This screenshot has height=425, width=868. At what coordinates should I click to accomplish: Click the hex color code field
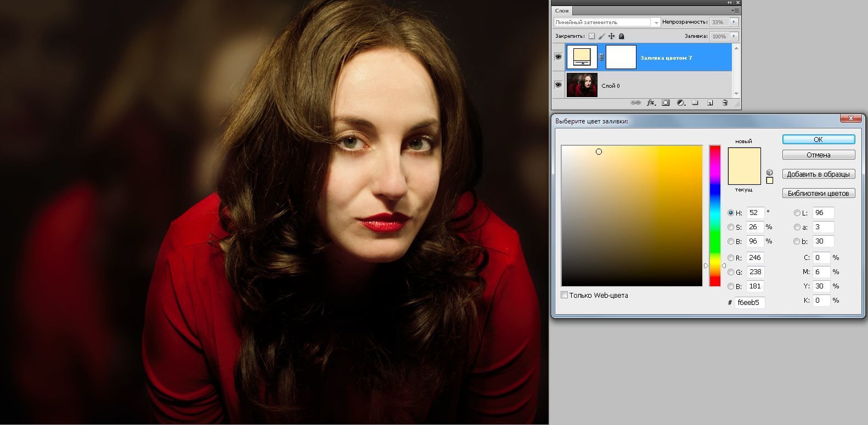click(749, 302)
